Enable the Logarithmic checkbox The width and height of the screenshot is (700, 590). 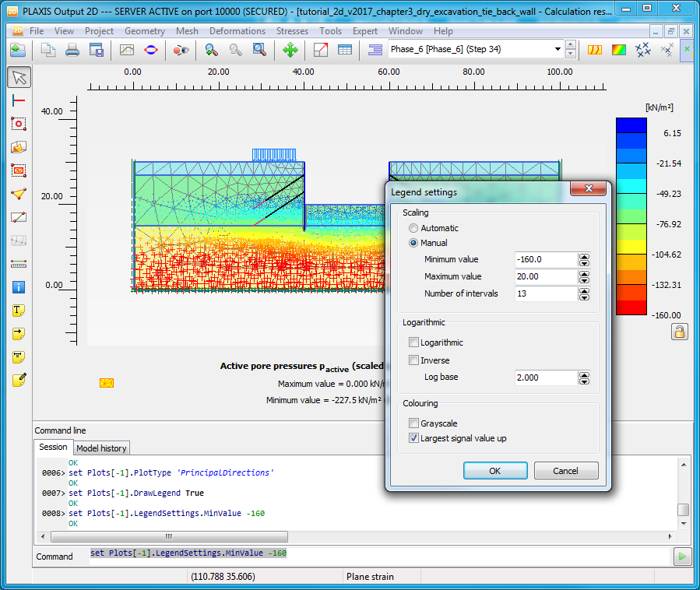point(413,342)
